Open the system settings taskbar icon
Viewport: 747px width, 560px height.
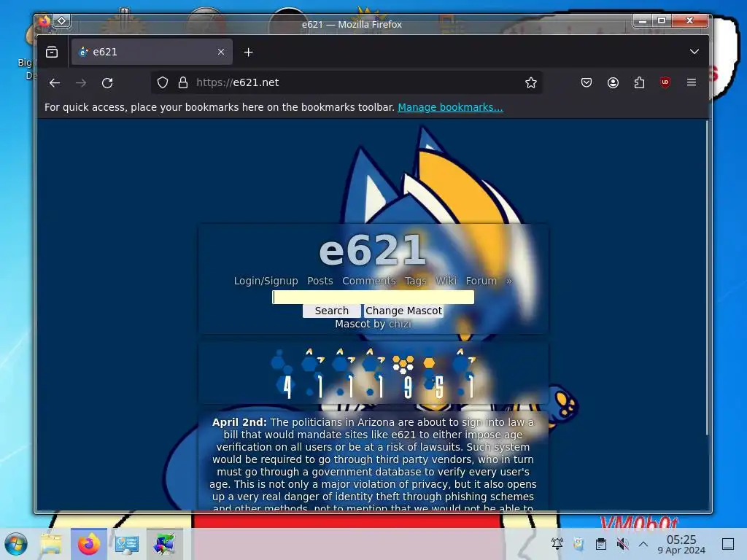pyautogui.click(x=127, y=544)
